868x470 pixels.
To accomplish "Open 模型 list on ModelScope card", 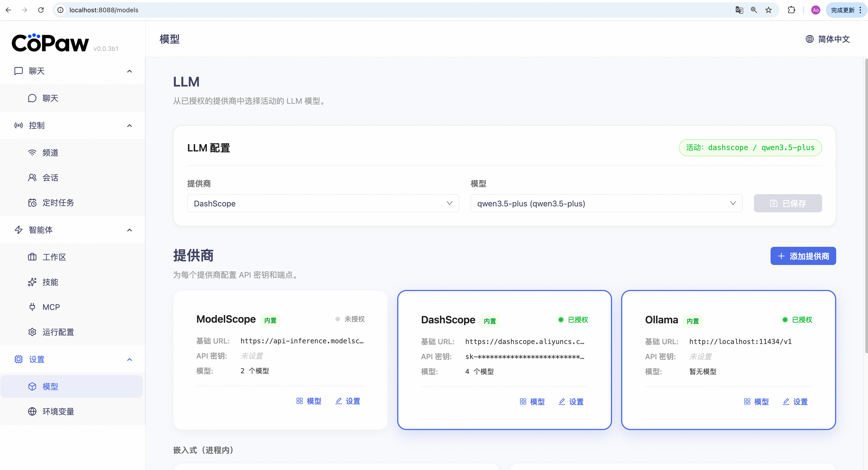I will point(309,401).
